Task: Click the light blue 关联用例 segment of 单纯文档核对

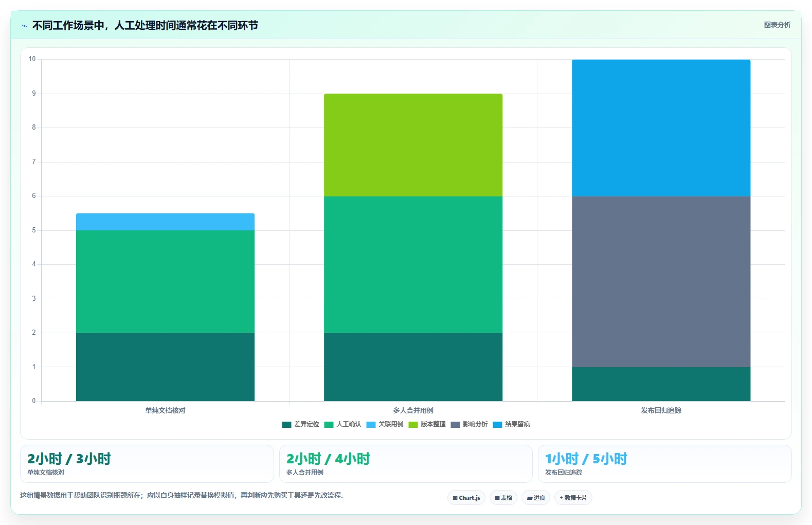Action: (x=165, y=222)
